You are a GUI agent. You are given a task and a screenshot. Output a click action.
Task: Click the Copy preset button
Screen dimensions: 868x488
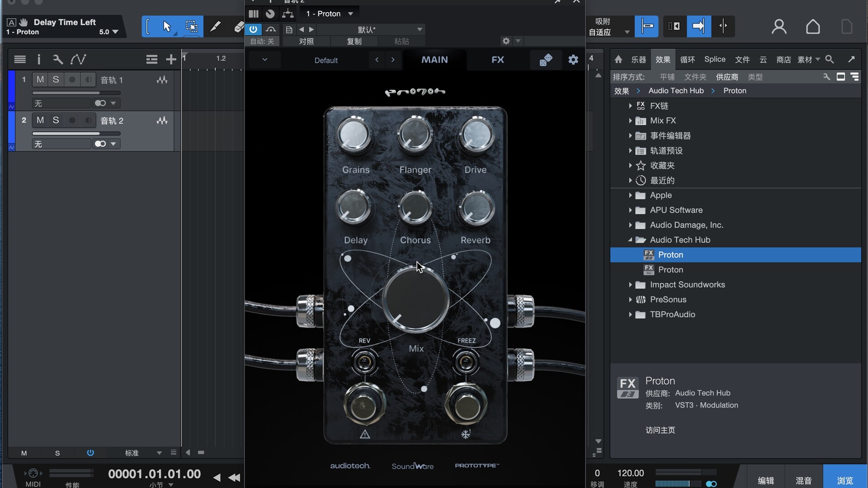[354, 41]
